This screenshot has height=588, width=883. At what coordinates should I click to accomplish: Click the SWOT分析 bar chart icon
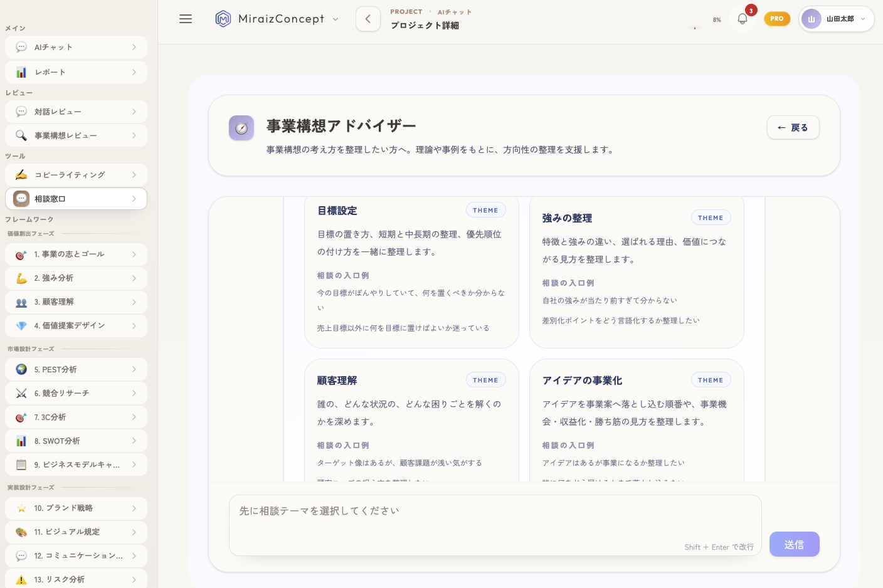pyautogui.click(x=21, y=441)
